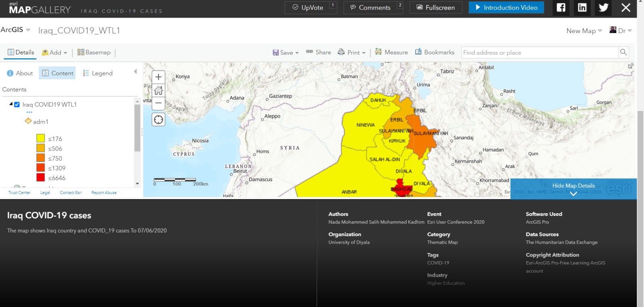Open the layer more options dots
Screen dimensions: 644x307
pos(29,112)
